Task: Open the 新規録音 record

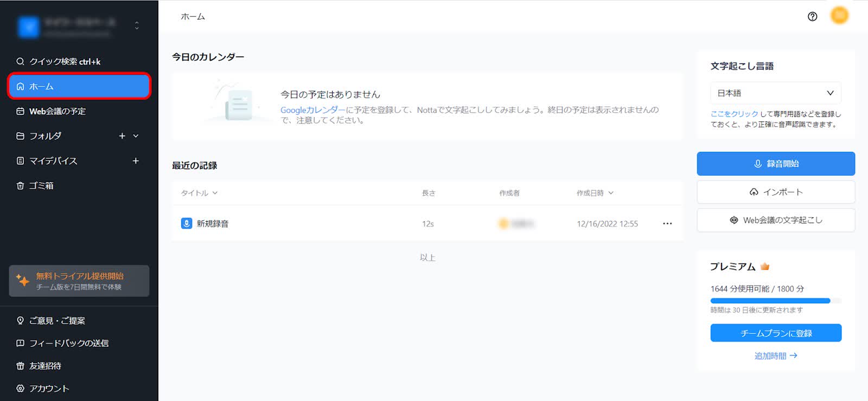Action: 213,224
